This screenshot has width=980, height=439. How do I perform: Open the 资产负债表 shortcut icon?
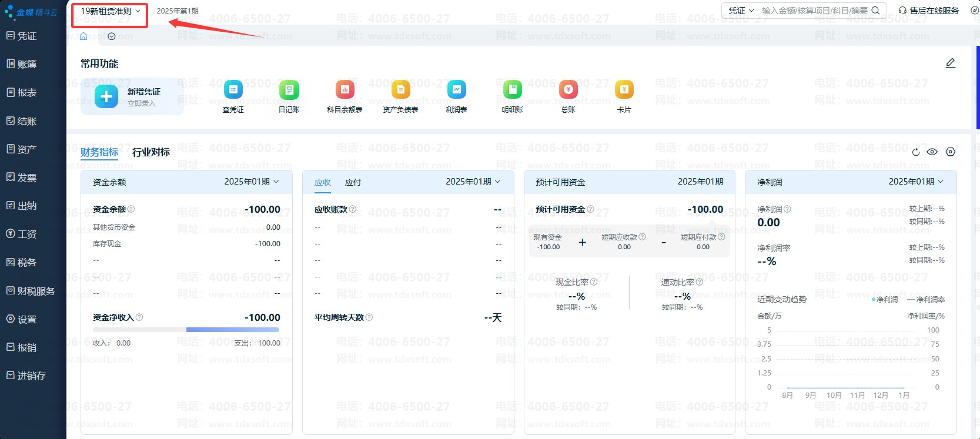pyautogui.click(x=401, y=90)
